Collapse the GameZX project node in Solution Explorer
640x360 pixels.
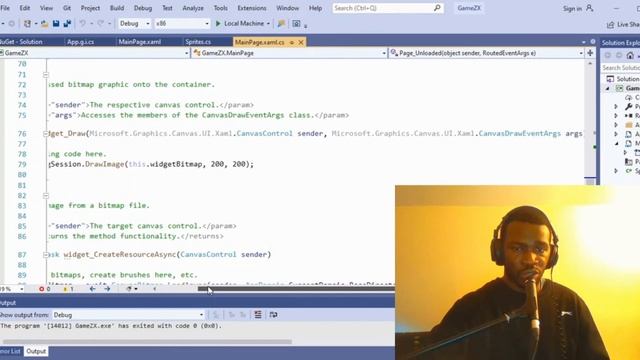[607, 89]
